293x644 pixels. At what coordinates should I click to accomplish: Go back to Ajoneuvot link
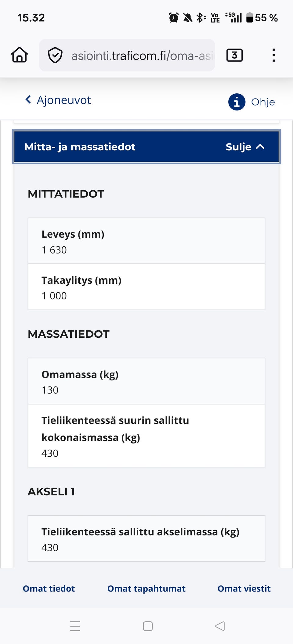(64, 100)
